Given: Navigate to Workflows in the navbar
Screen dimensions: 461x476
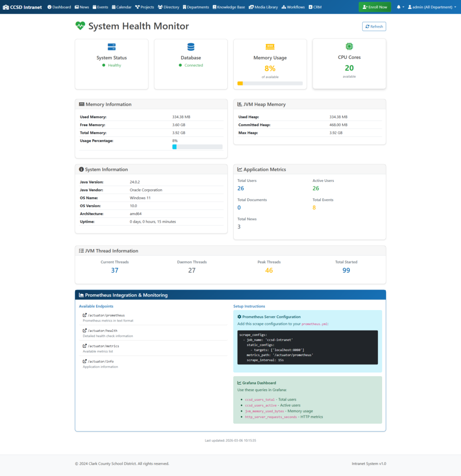Looking at the screenshot, I should pos(293,7).
